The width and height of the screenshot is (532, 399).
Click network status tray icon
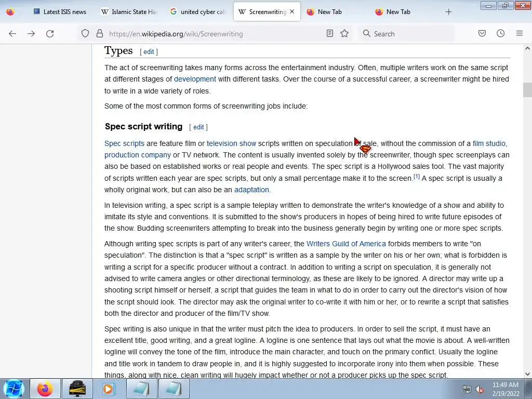point(467,390)
